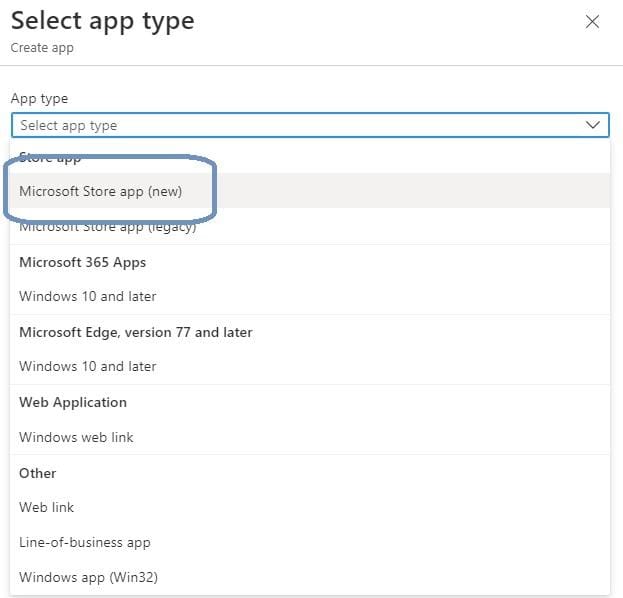Pick the Web link option under Other
Viewport: 623px width, 598px height.
click(x=47, y=507)
